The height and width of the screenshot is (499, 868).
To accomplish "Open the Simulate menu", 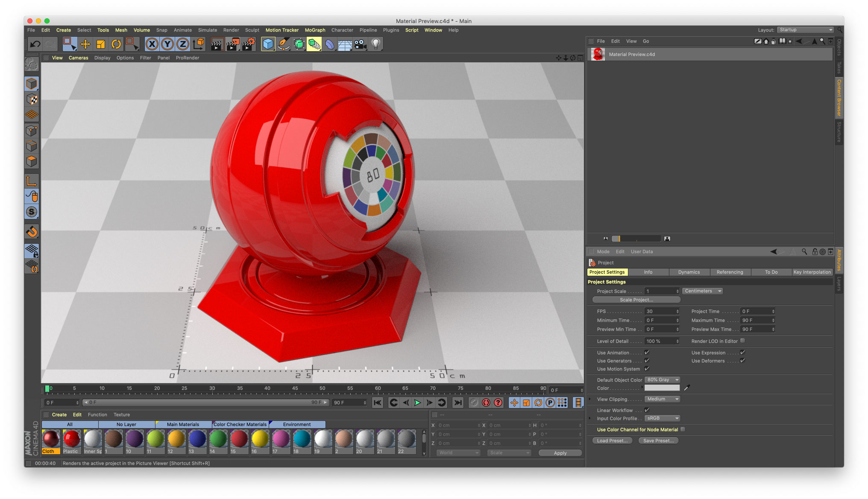I will pyautogui.click(x=208, y=30).
